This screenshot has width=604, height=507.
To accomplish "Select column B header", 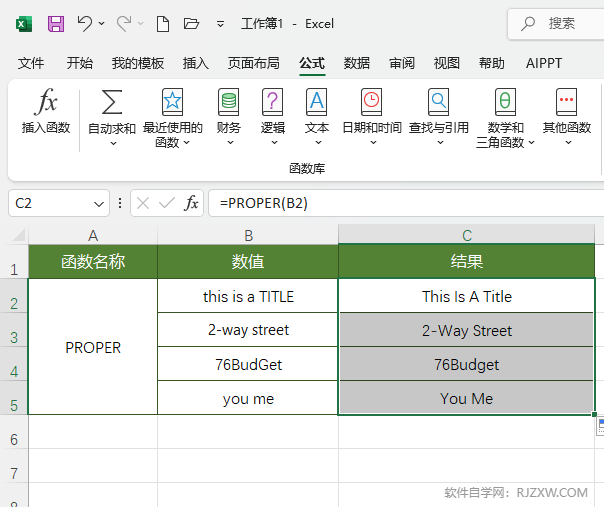I will [248, 235].
